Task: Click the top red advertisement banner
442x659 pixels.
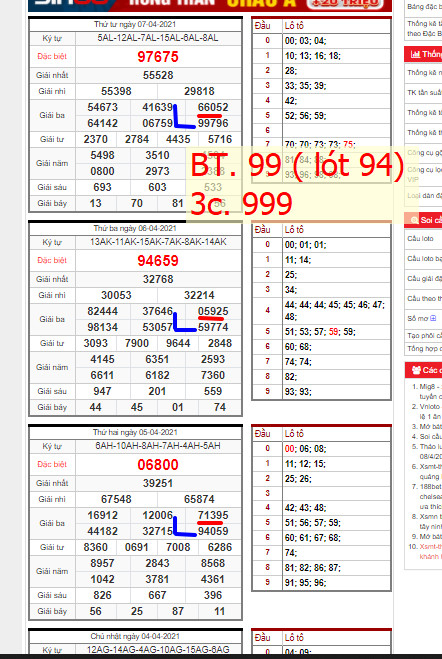Action: pos(210,5)
